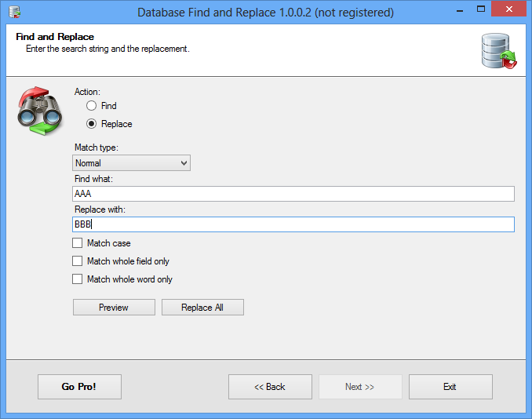
Task: Click the database icon in the header
Action: click(x=497, y=53)
